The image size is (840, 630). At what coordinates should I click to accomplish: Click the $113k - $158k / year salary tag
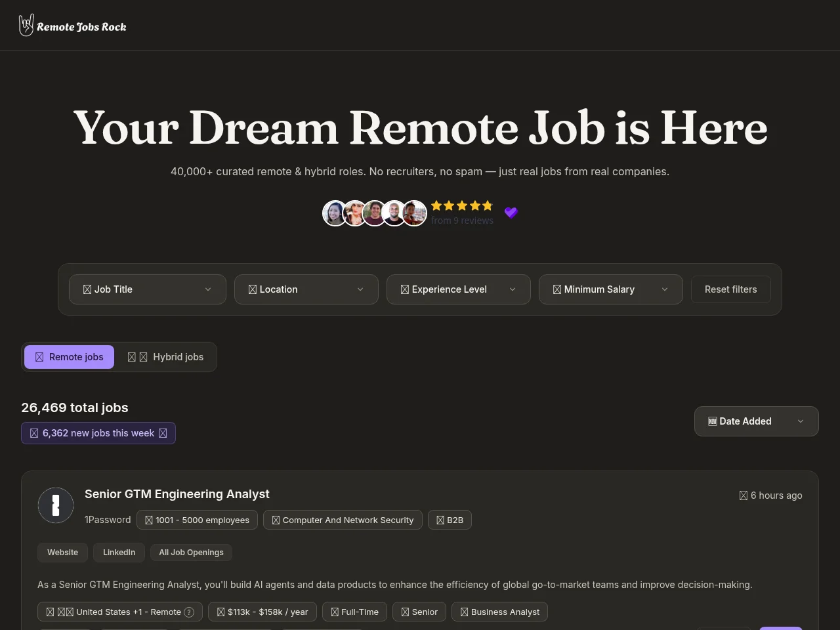pos(262,612)
